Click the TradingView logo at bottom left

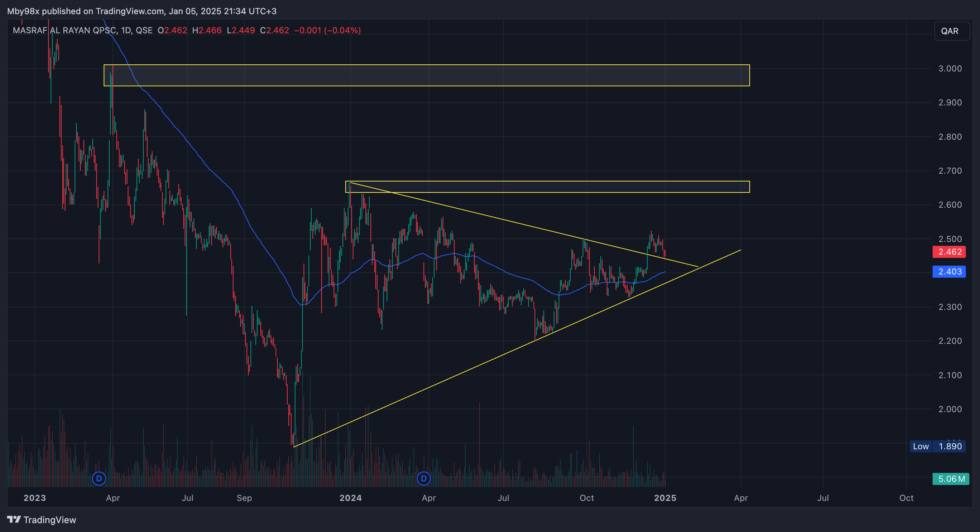coord(42,520)
